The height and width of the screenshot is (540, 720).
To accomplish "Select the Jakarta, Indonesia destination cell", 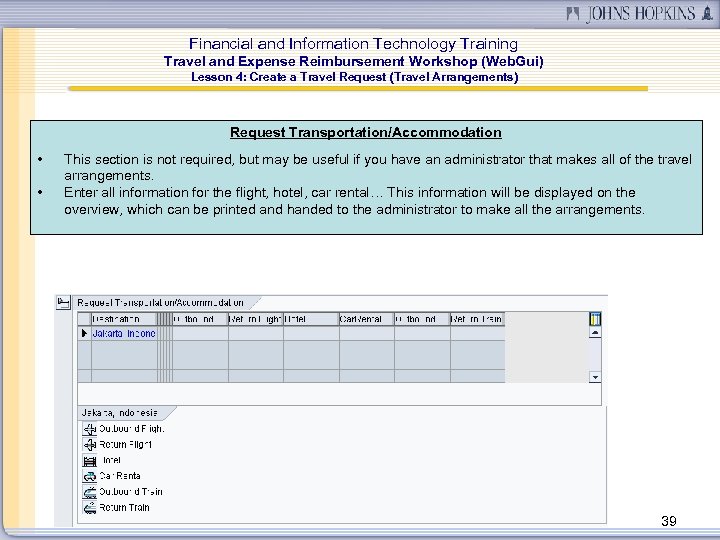I will [x=124, y=333].
